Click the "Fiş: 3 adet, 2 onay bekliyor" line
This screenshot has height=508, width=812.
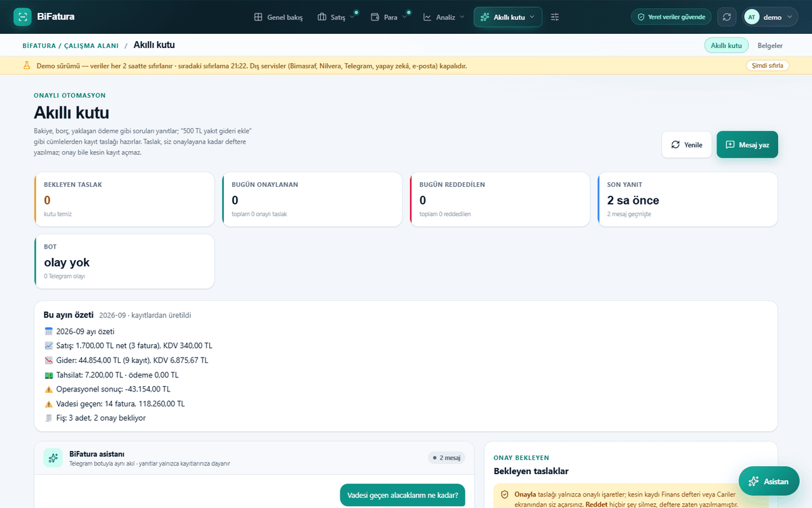coord(95,418)
